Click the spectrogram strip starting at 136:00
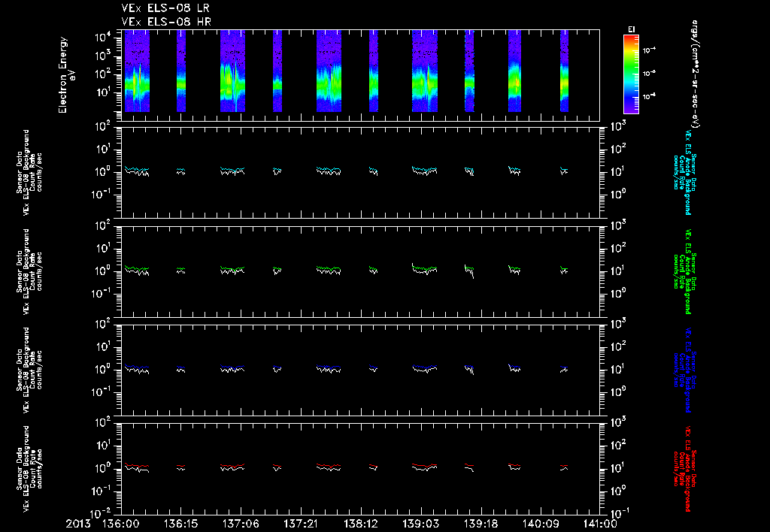This screenshot has width=770, height=532. [137, 71]
